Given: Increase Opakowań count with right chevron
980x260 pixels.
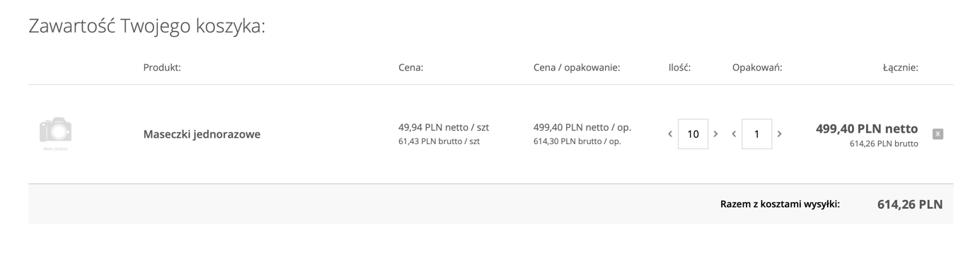Looking at the screenshot, I should [779, 134].
